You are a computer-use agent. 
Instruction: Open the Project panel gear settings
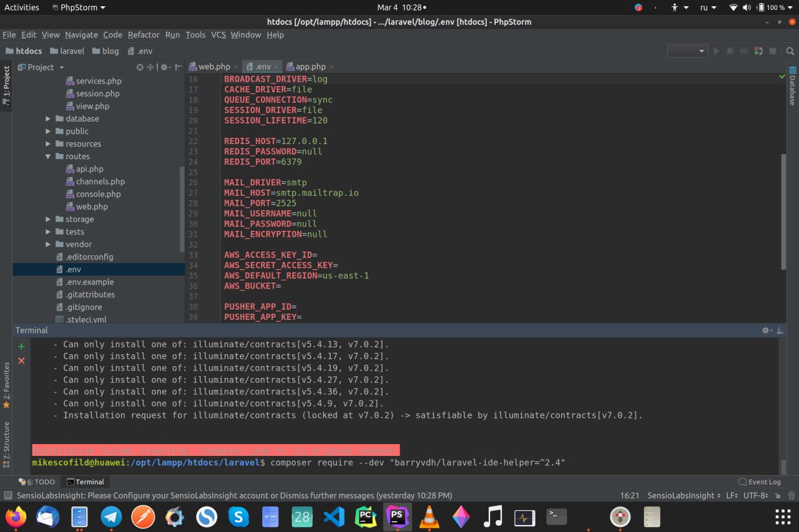[165, 67]
